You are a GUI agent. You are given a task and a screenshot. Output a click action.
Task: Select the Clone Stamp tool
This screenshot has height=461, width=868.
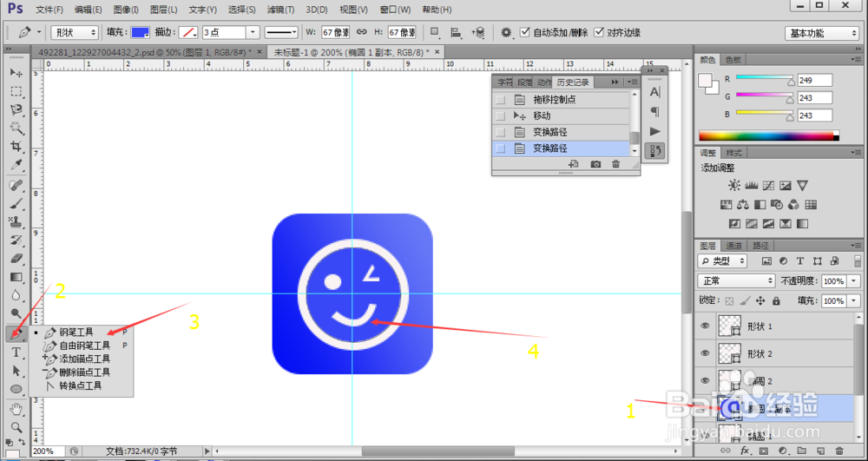(16, 222)
